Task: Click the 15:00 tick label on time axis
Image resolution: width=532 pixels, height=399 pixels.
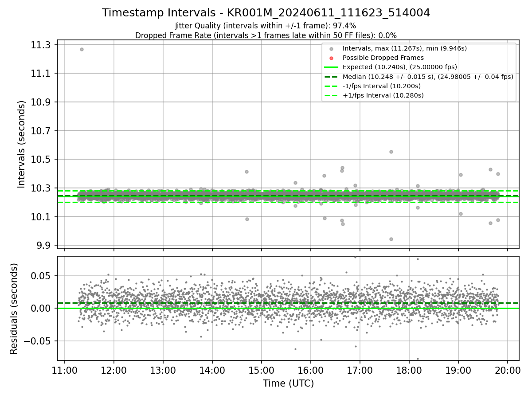Action: tap(261, 369)
